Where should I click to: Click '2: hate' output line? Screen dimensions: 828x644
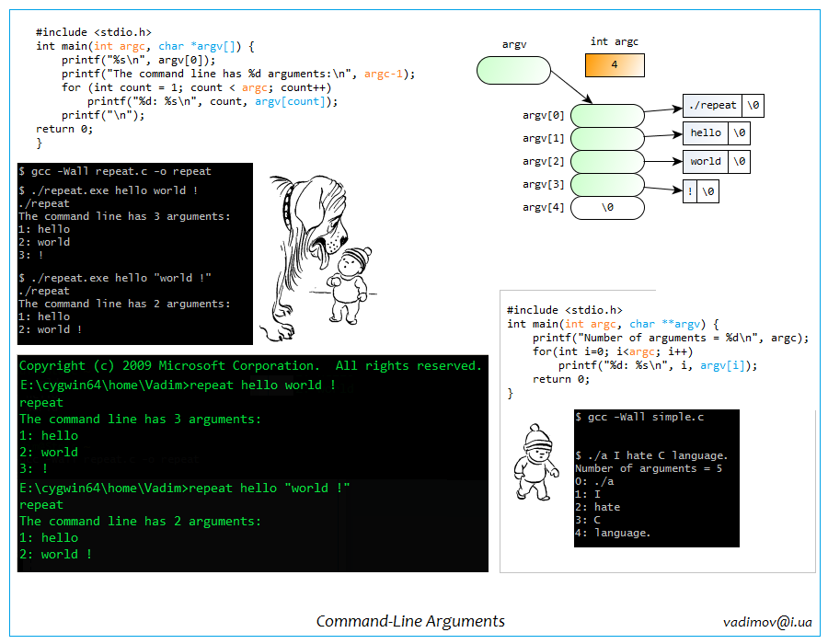click(x=598, y=507)
